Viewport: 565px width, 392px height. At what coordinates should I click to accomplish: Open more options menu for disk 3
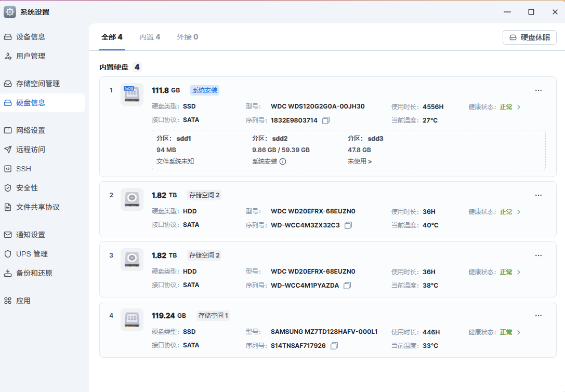tap(538, 255)
